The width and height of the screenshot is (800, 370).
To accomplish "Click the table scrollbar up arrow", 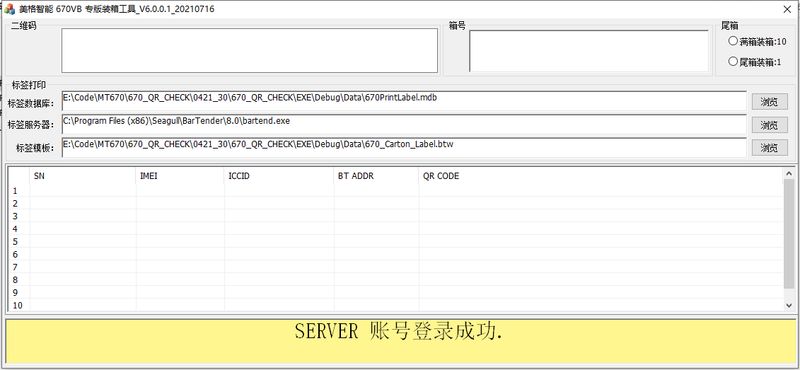I will pyautogui.click(x=789, y=174).
